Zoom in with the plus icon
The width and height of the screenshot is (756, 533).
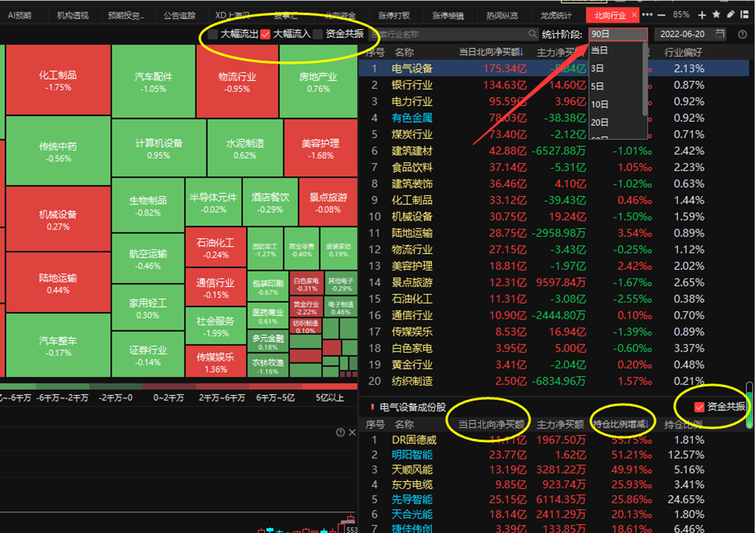click(702, 15)
